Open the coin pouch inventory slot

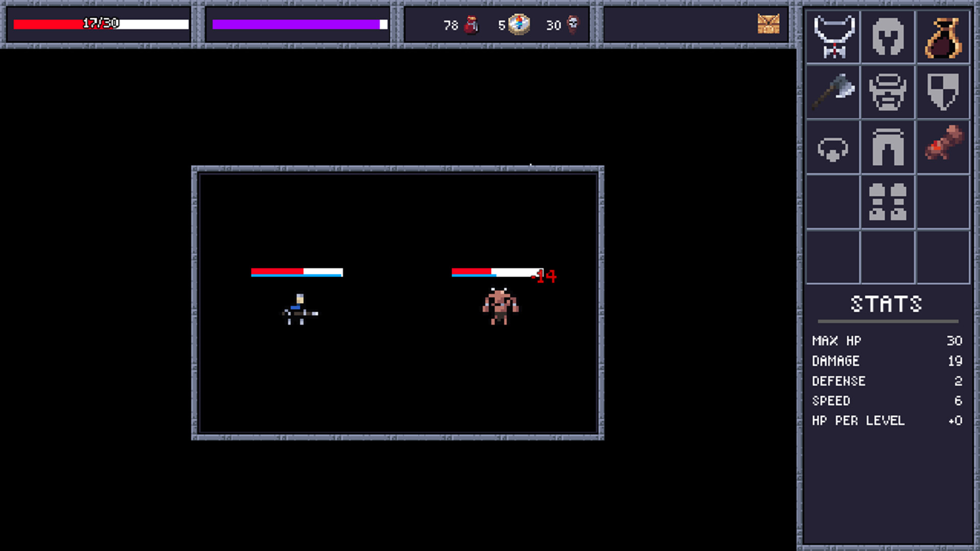(x=943, y=37)
